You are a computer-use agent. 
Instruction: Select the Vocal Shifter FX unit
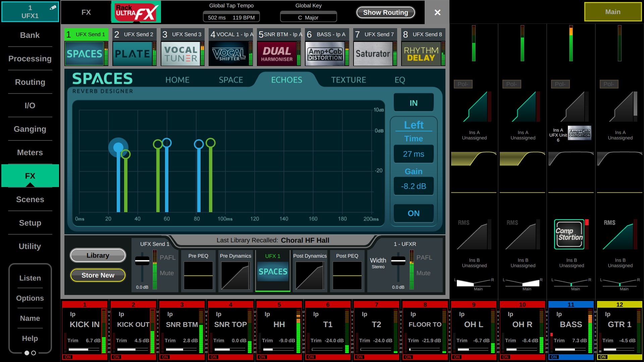tap(229, 54)
